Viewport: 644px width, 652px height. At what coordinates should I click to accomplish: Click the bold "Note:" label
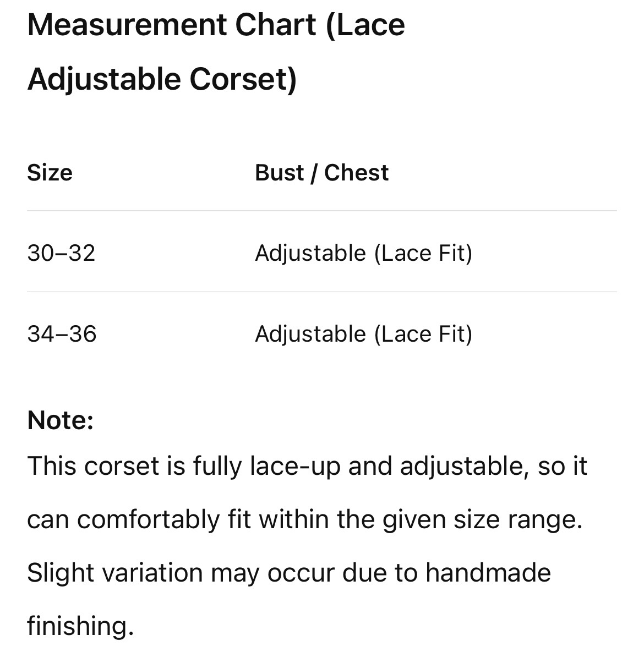click(x=61, y=420)
